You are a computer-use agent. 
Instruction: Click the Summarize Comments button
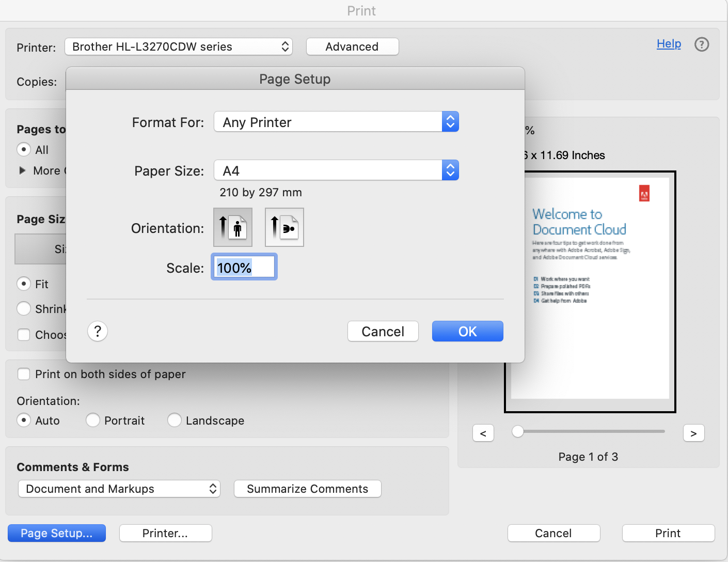point(307,489)
